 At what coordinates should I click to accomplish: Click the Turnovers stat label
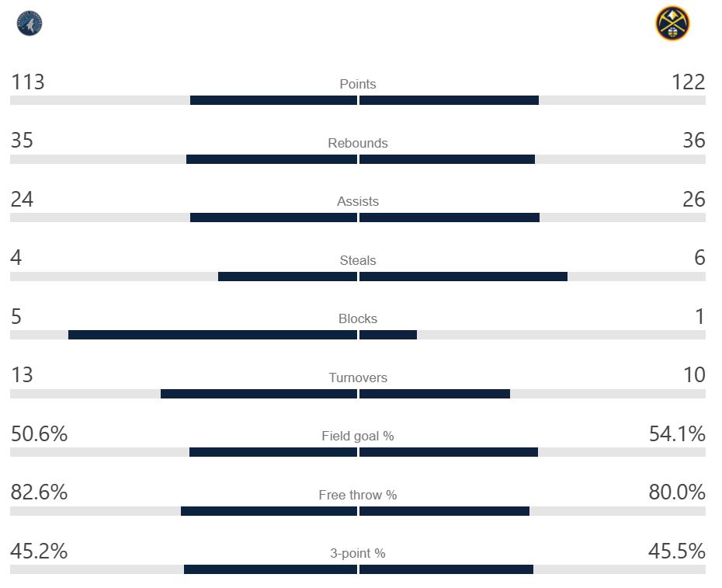pos(358,378)
